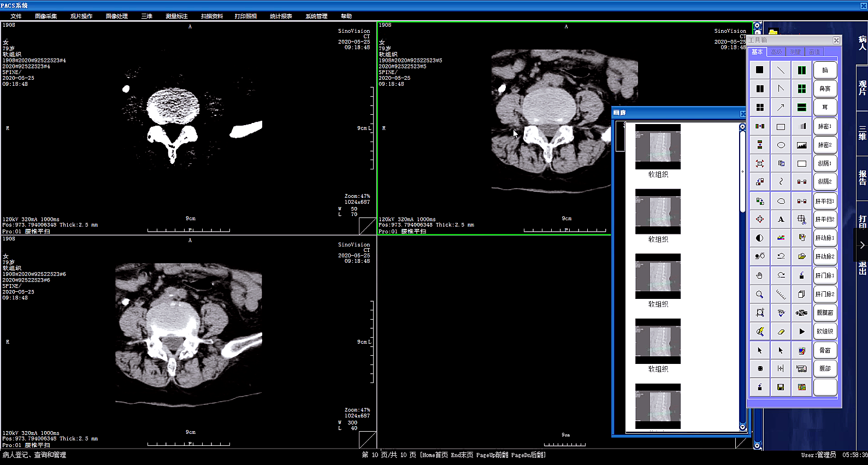
Task: Open the 报告 side panel
Action: point(863,177)
